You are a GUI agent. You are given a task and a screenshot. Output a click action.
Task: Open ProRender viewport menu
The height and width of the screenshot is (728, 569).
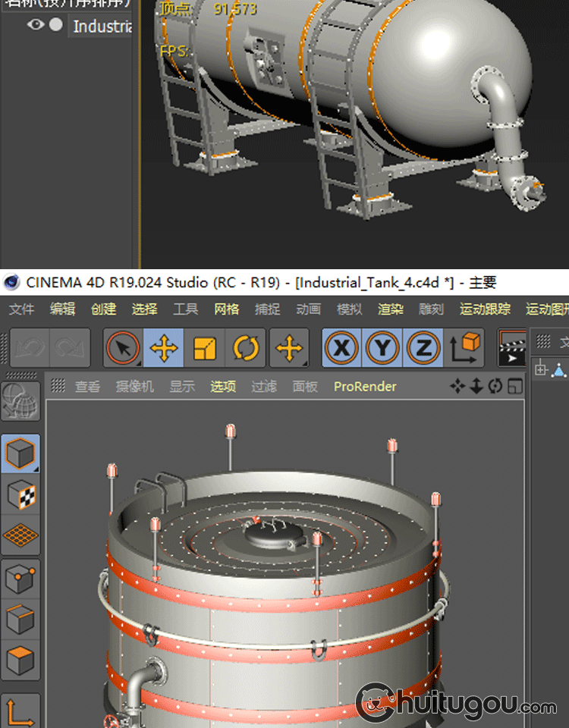[x=365, y=387]
